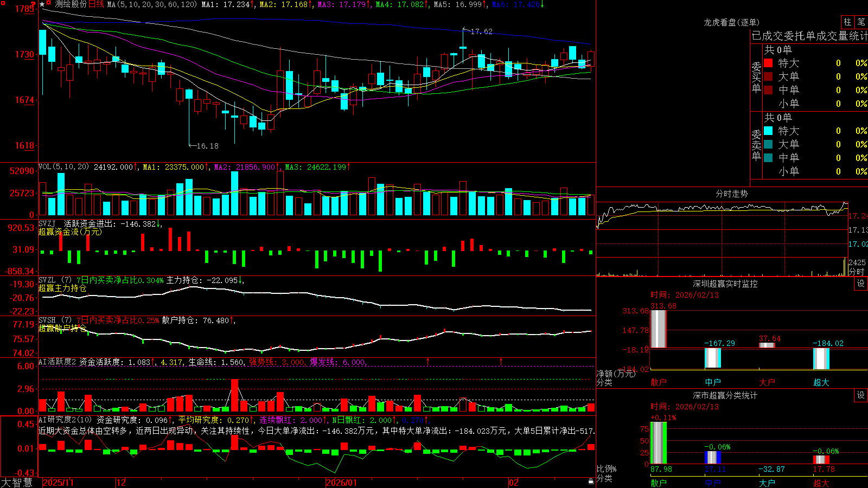Click the 龙虎看盘(逐单) panel title
Screen dimensions: 868x488
pyautogui.click(x=731, y=22)
